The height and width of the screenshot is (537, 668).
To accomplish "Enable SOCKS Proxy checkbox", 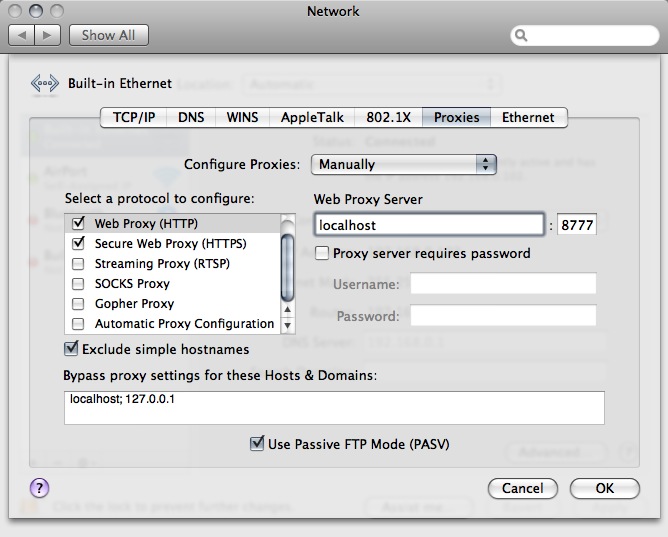I will 78,284.
